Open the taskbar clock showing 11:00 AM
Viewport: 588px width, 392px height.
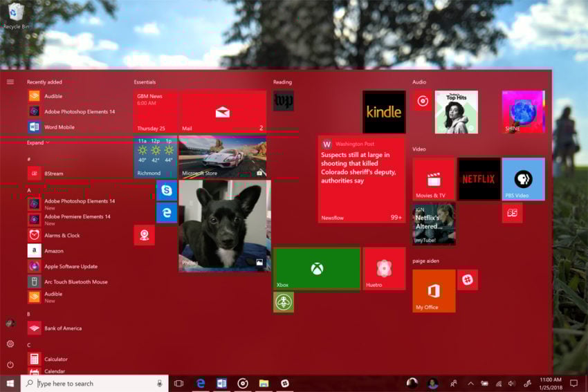coord(551,384)
